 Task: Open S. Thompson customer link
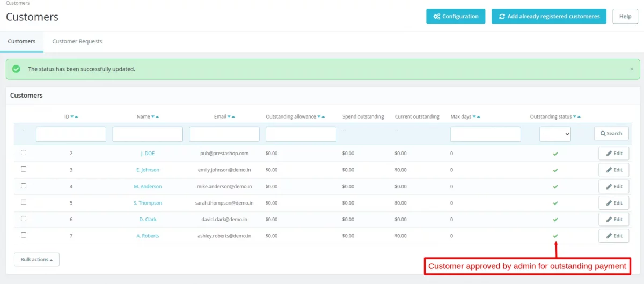pos(148,203)
